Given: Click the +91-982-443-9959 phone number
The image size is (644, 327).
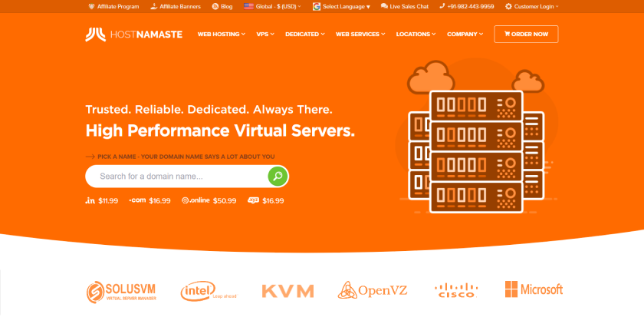Looking at the screenshot, I should coord(471,7).
